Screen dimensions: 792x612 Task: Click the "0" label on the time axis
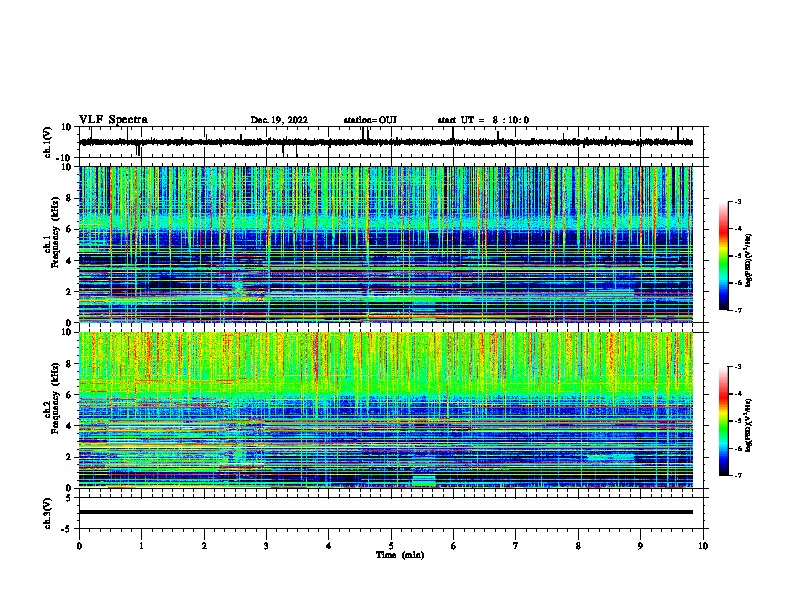point(79,546)
